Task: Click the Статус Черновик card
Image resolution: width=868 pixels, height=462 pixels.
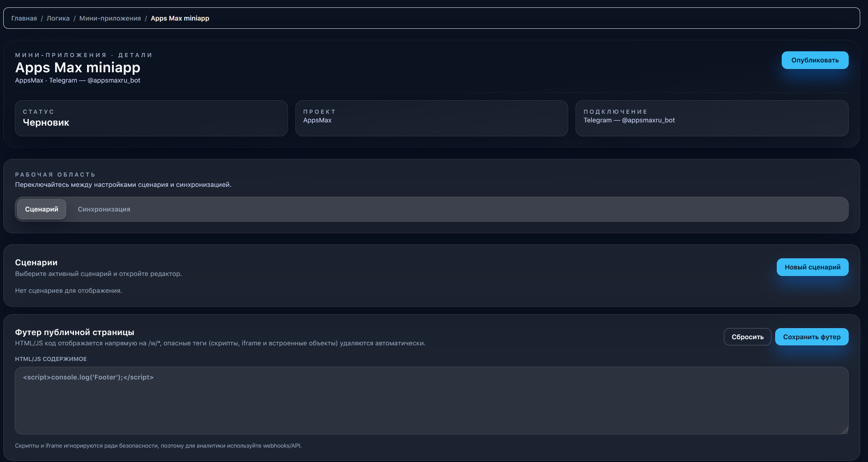Action: click(x=151, y=118)
